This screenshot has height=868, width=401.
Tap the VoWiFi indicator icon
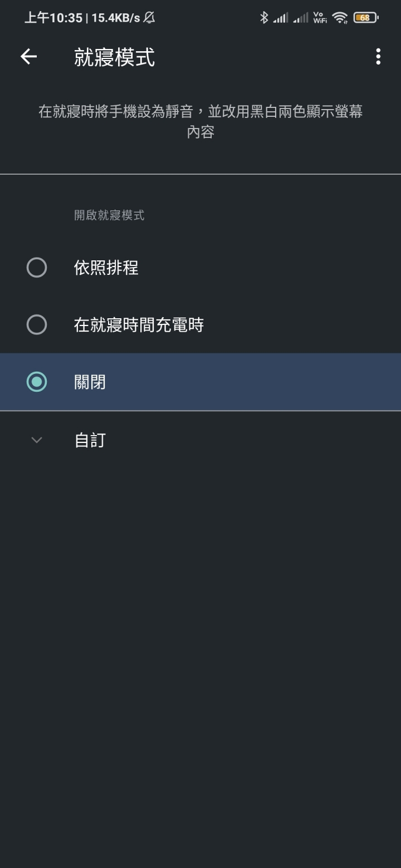click(x=320, y=18)
